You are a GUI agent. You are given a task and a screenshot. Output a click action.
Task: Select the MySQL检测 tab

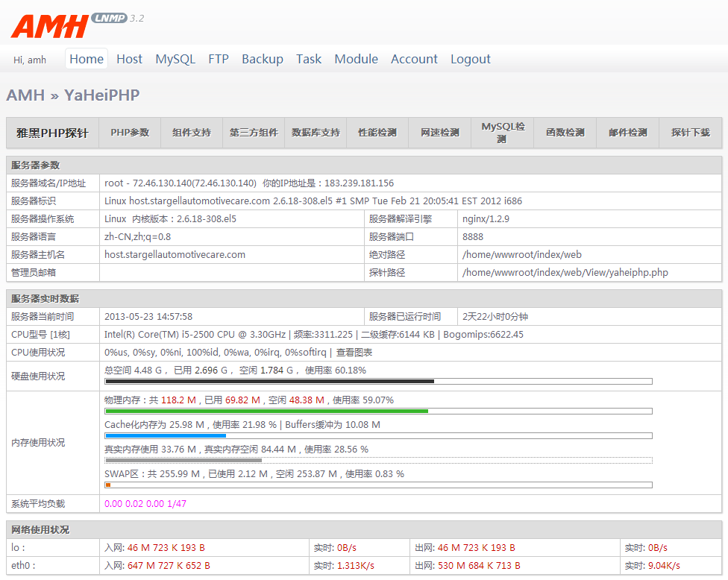(503, 133)
